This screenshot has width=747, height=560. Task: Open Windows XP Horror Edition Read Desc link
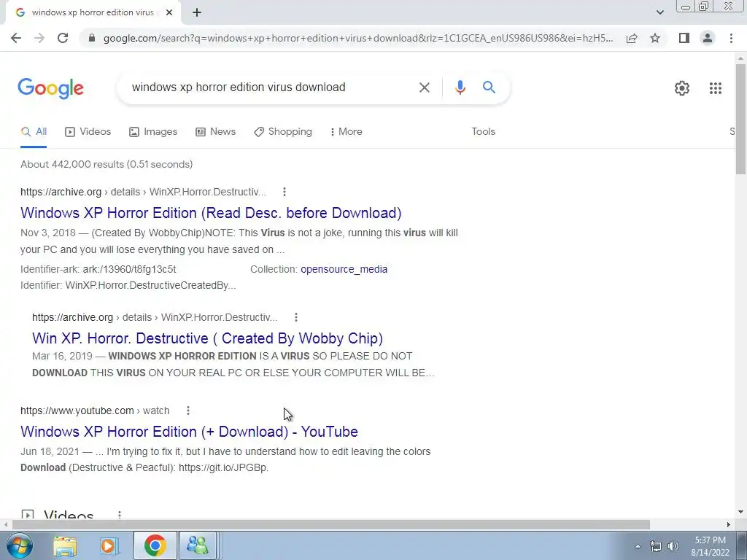(x=211, y=213)
